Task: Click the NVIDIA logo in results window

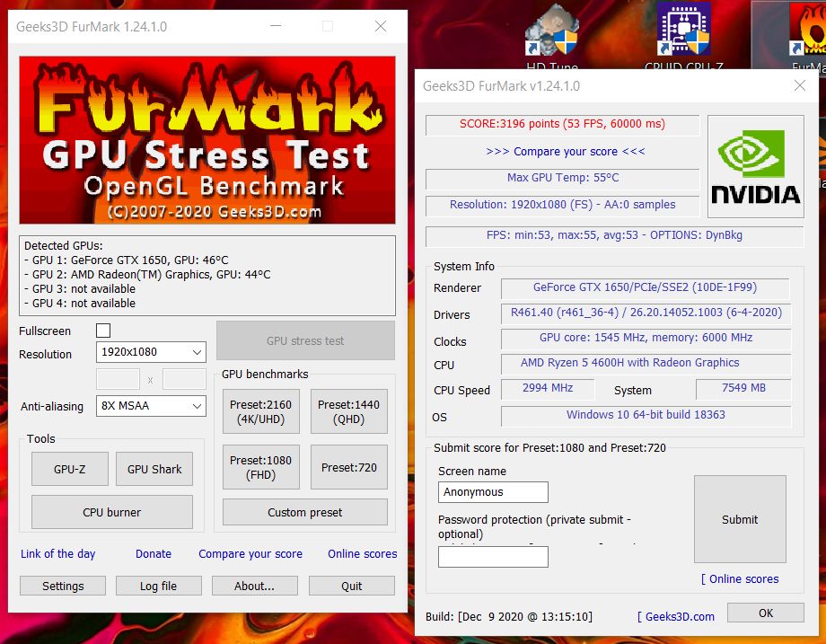Action: [755, 166]
